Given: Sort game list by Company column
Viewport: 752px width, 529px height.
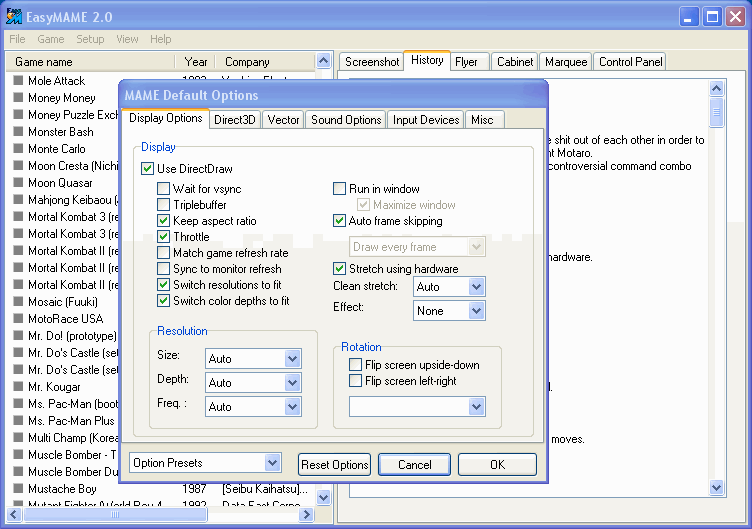Looking at the screenshot, I should point(266,62).
